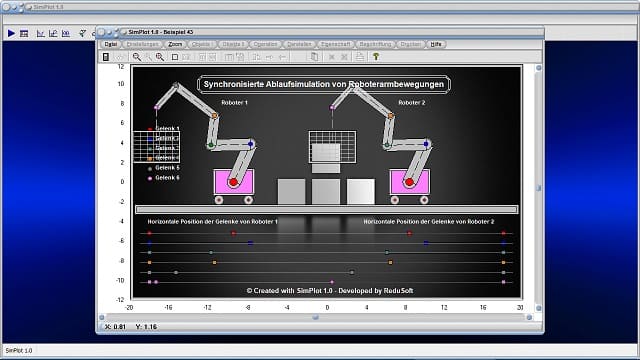Click the 'X: 0.81' coordinate readout
The height and width of the screenshot is (360, 640).
[x=116, y=327]
